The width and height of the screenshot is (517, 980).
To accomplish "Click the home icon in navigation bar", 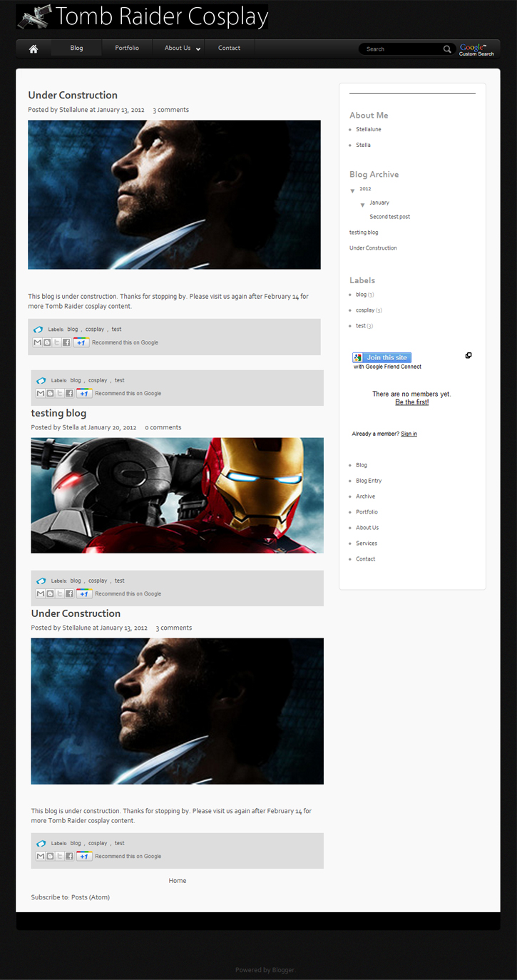I will 34,49.
